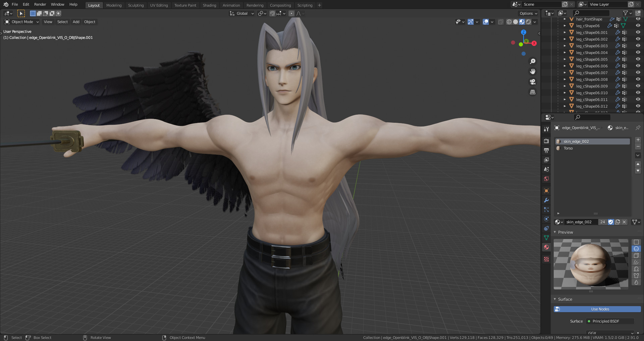Open the Particle properties tab

(546, 210)
